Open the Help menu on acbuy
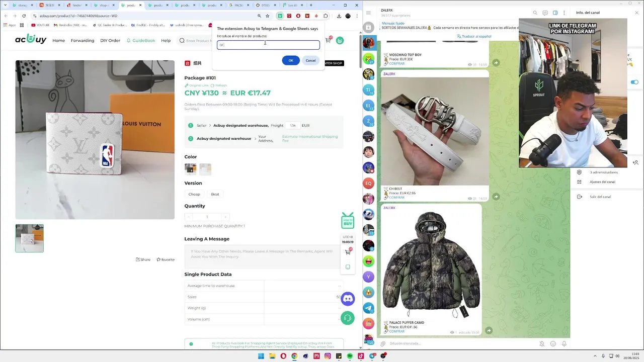The width and height of the screenshot is (644, 362). 166,40
